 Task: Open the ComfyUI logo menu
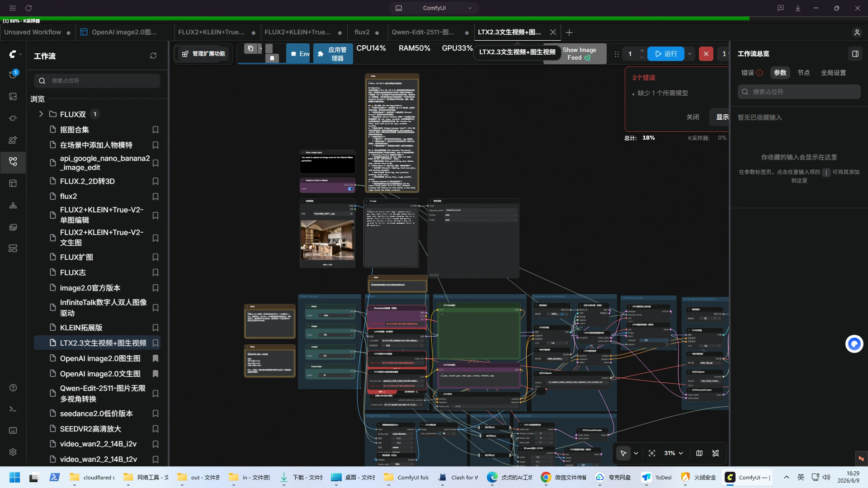(15, 54)
